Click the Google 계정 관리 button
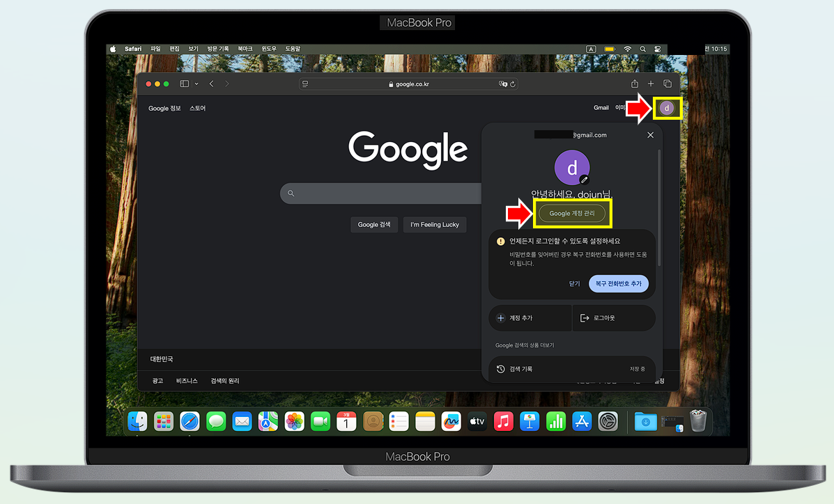This screenshot has height=504, width=834. [x=572, y=213]
